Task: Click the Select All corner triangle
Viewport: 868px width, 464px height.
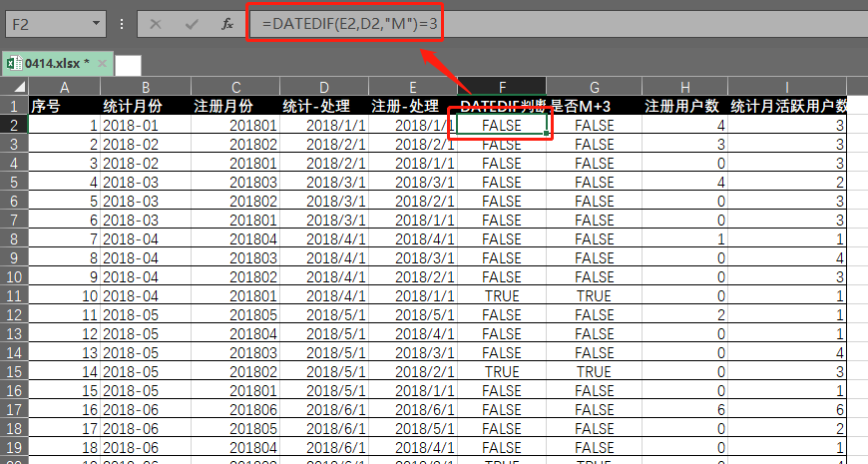Action: [x=19, y=87]
